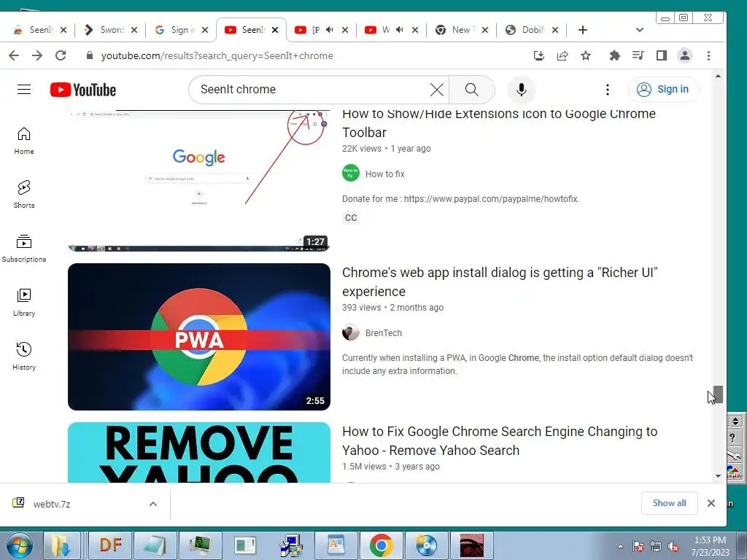Show hidden system tray icons
747x560 pixels.
[620, 546]
